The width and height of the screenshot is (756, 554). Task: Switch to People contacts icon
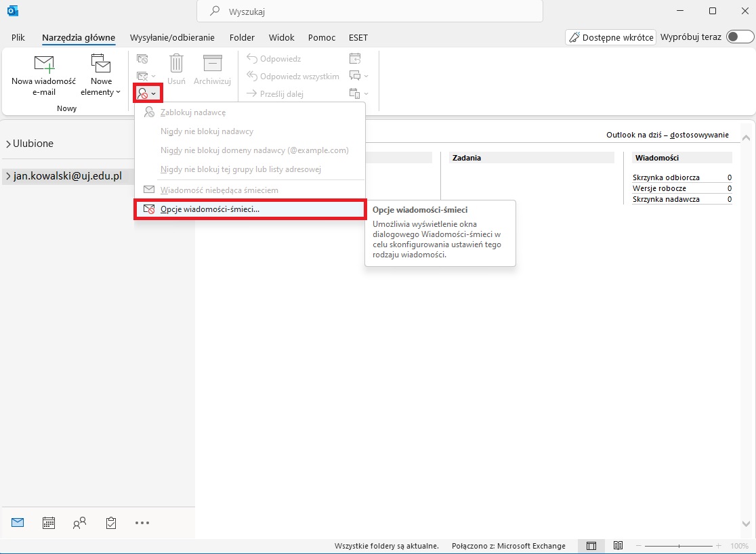pyautogui.click(x=79, y=523)
